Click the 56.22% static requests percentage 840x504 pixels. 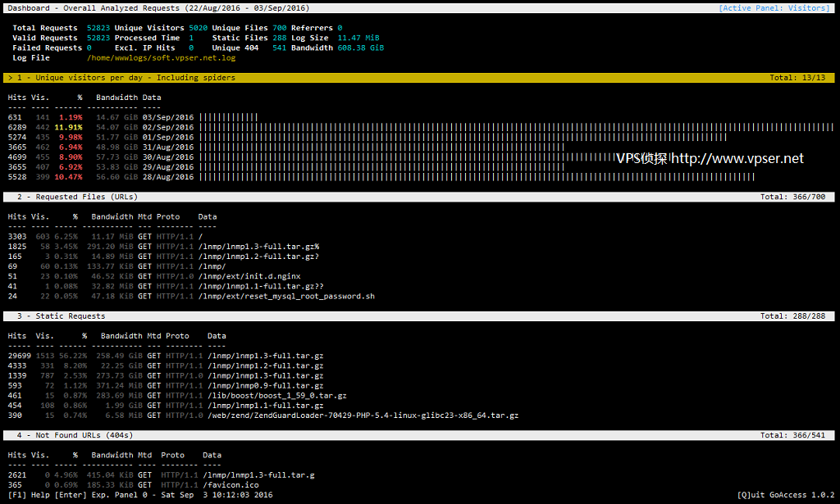(73, 356)
